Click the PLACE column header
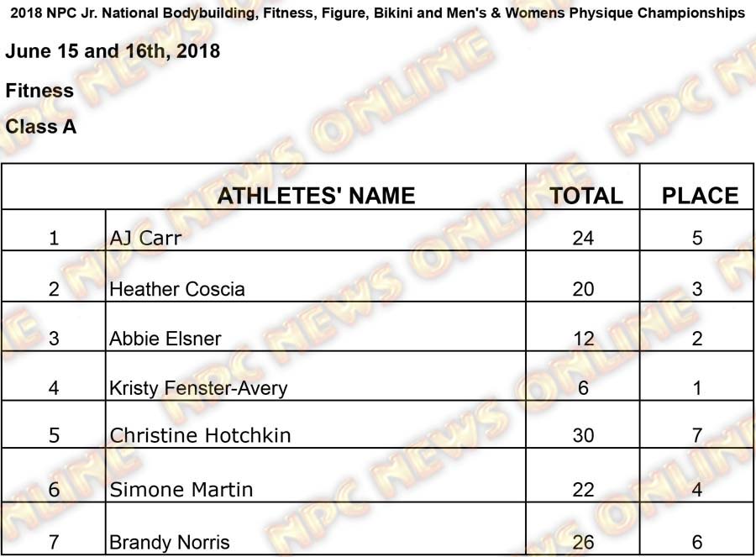Image resolution: width=756 pixels, height=557 pixels. pyautogui.click(x=700, y=196)
